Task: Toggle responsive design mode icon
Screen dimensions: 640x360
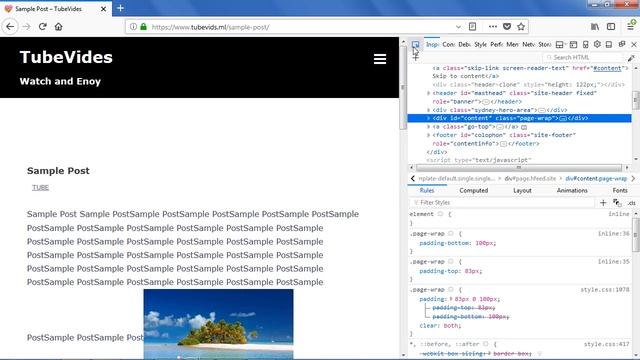Action: (585, 44)
